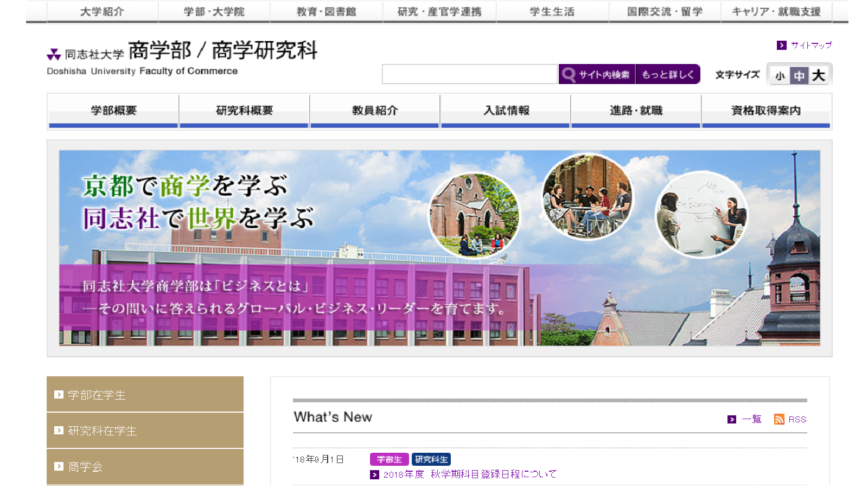
Task: Open the RSS text link
Action: 797,419
